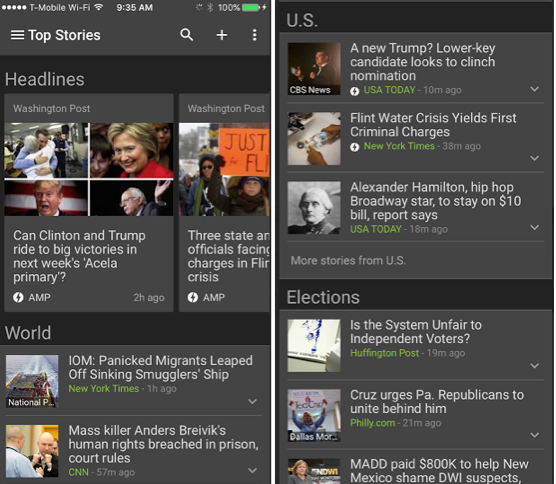Tap the 9:35 AM clock
This screenshot has width=556, height=484.
tap(135, 7)
